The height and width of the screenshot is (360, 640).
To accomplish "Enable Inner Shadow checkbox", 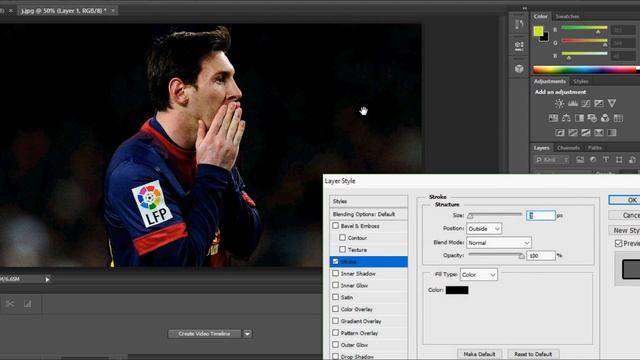I will pos(336,273).
